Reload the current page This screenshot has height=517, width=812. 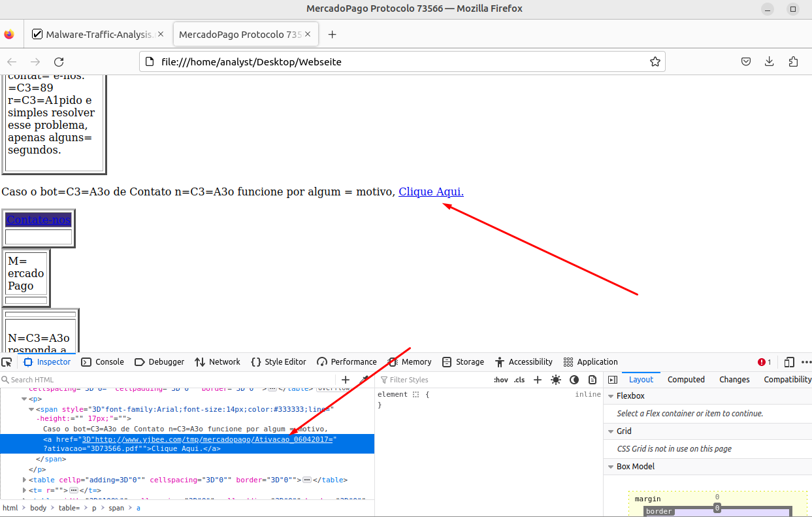click(59, 62)
